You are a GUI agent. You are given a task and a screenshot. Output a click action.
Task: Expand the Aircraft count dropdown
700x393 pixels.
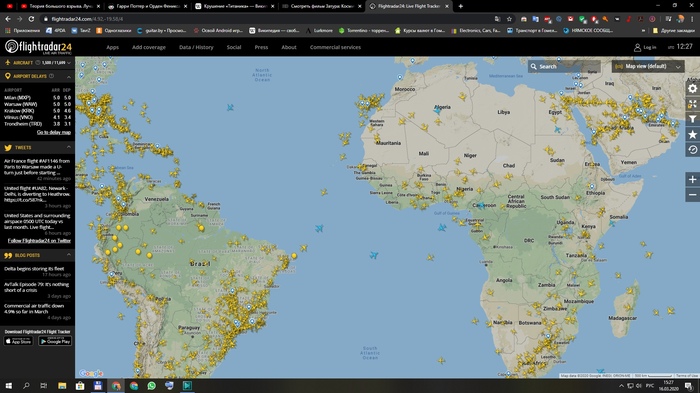(x=69, y=63)
